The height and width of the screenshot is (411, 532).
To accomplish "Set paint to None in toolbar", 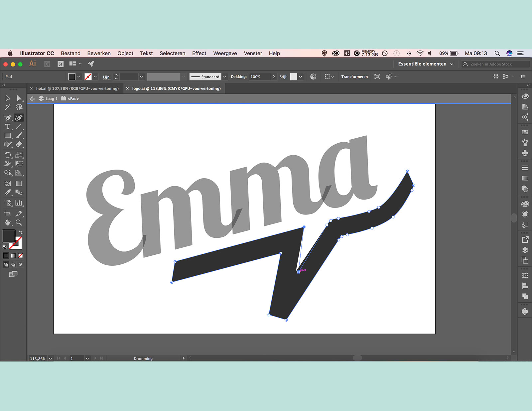I will [x=21, y=256].
